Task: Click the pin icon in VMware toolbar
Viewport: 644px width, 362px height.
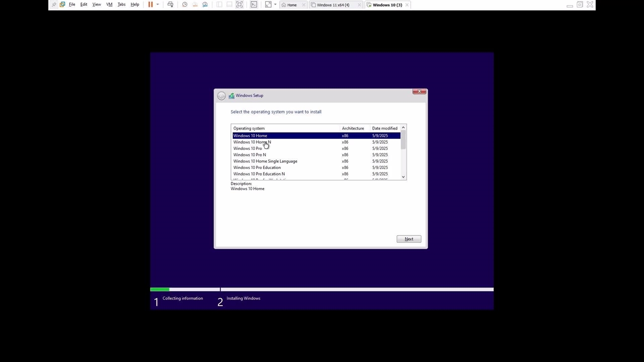Action: (x=54, y=5)
